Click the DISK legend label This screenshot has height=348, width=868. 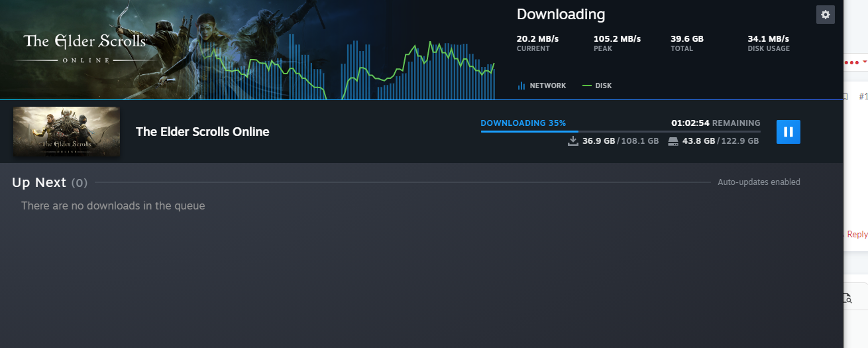coord(604,86)
